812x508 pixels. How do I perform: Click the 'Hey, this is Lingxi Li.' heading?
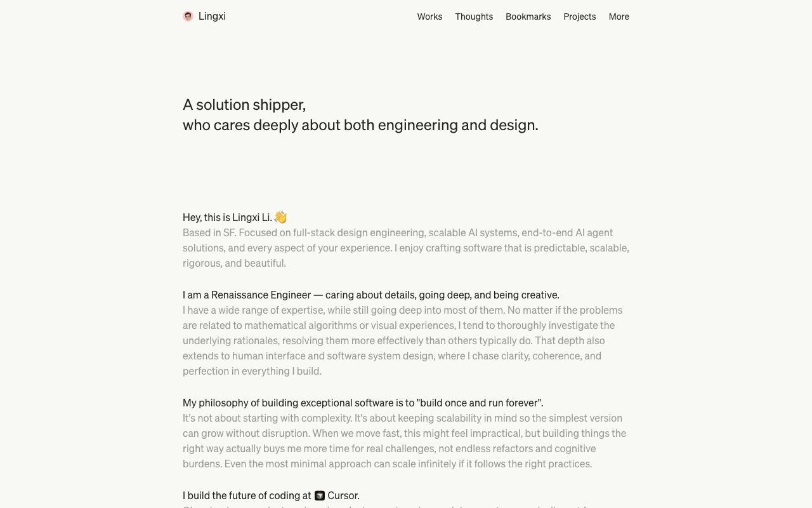pos(227,217)
